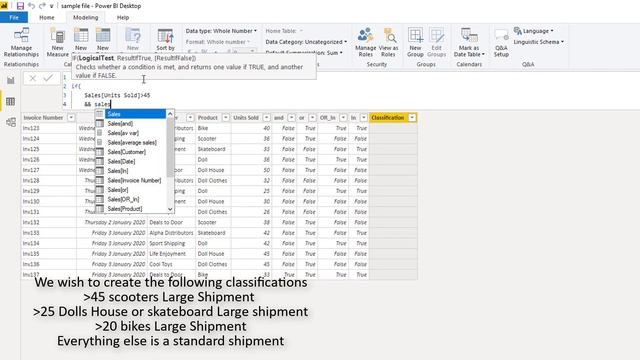Screen dimensions: 640x360
Task: Click the Save icon in title bar
Action: pyautogui.click(x=20, y=6)
